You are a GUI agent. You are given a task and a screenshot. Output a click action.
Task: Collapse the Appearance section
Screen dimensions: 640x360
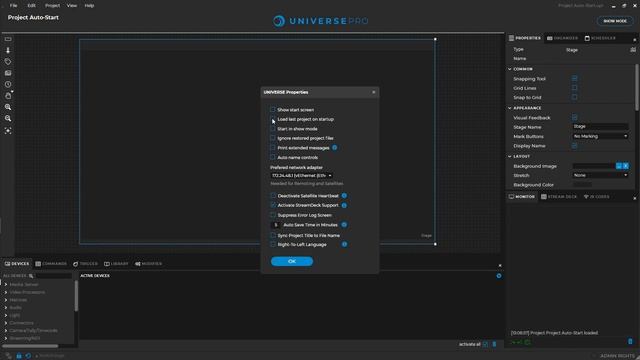pos(510,108)
